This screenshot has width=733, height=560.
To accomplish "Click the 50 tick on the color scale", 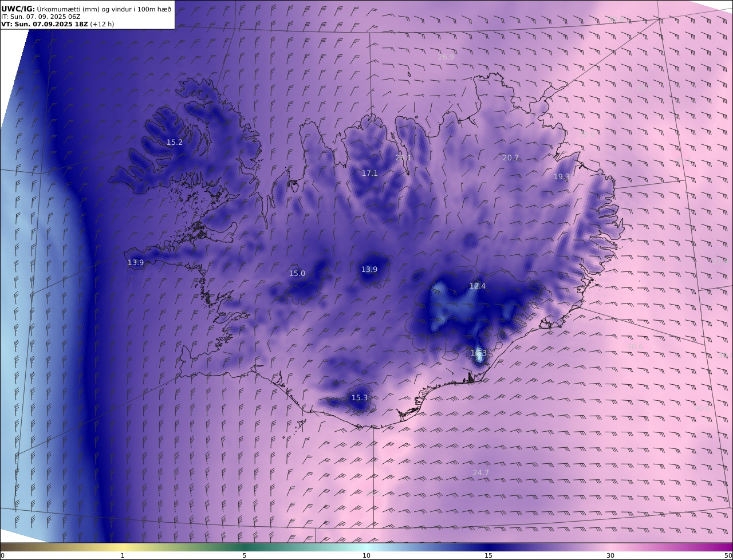I will pos(728,555).
